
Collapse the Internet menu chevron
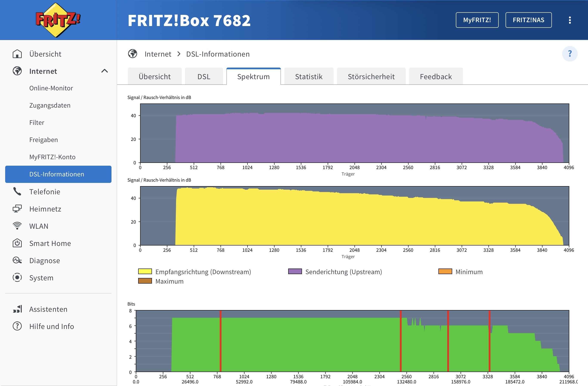[105, 71]
